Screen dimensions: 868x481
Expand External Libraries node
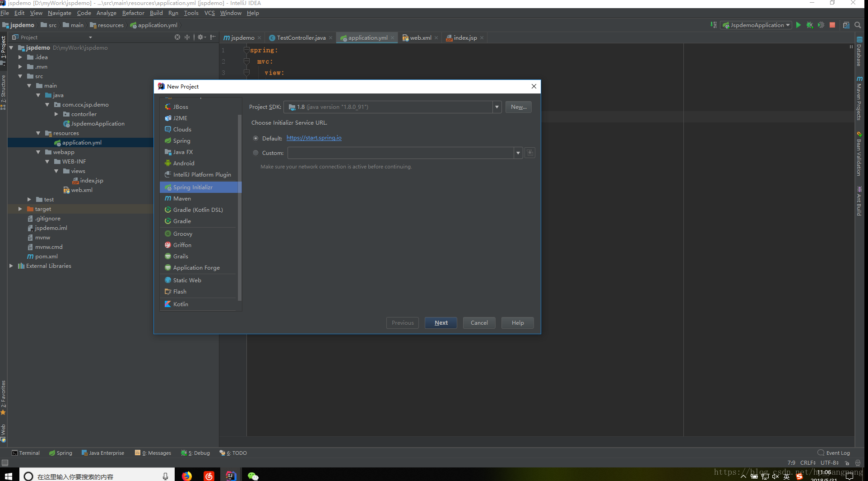coord(11,266)
